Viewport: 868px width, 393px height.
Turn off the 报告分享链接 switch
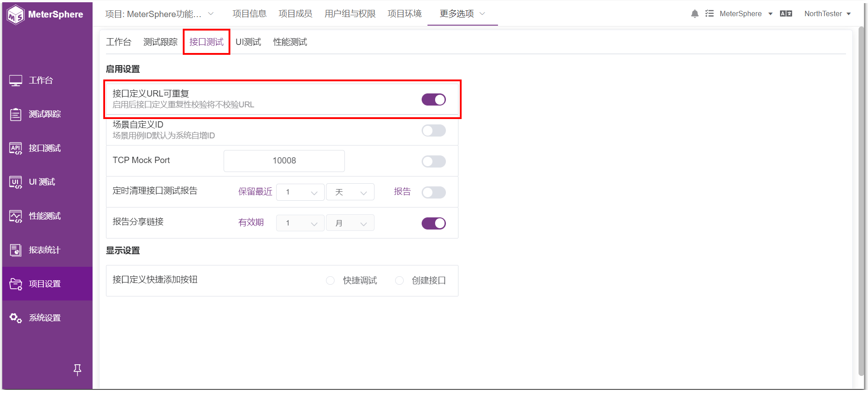434,223
